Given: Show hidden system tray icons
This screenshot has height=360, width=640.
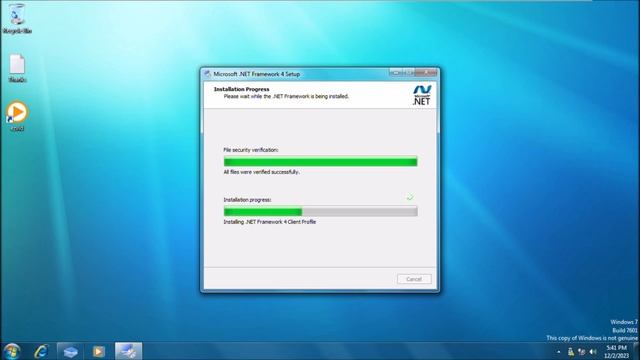Looking at the screenshot, I should click(x=558, y=352).
